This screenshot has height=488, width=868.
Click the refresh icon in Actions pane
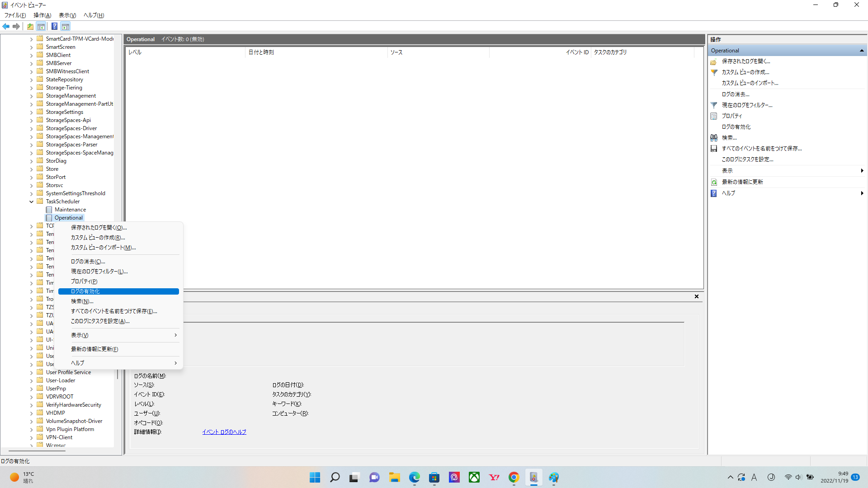(714, 182)
